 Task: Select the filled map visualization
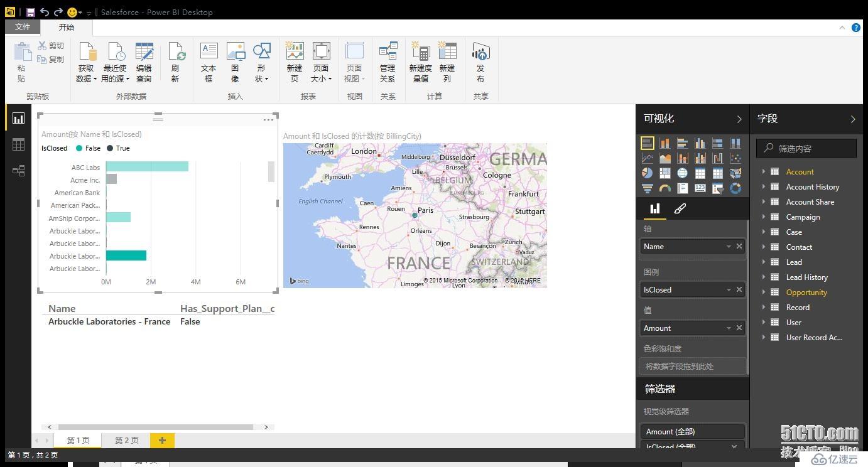[735, 173]
